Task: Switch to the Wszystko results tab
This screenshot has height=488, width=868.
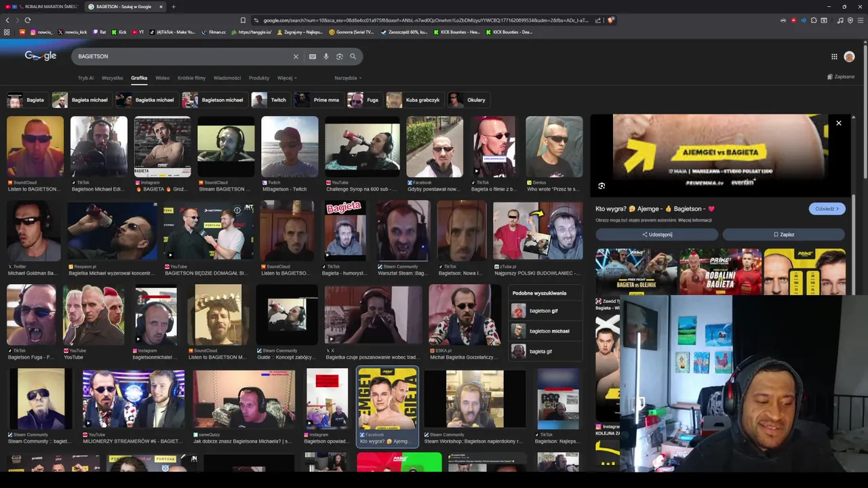Action: click(x=113, y=78)
